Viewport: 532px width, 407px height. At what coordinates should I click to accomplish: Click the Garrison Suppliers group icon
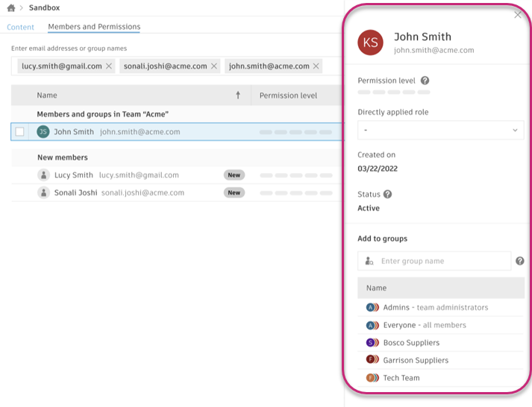(372, 359)
